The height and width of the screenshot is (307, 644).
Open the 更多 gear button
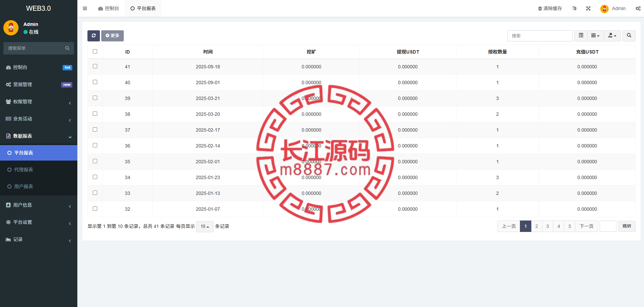(x=112, y=36)
